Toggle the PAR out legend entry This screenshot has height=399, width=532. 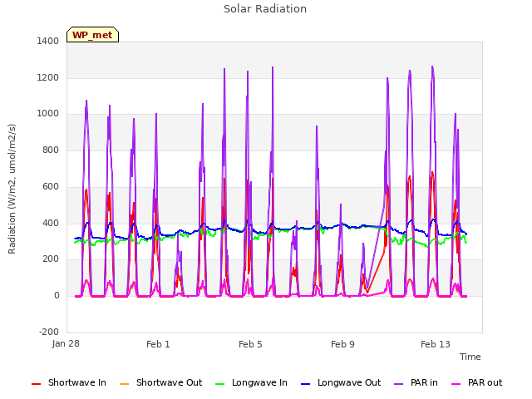pos(476,382)
